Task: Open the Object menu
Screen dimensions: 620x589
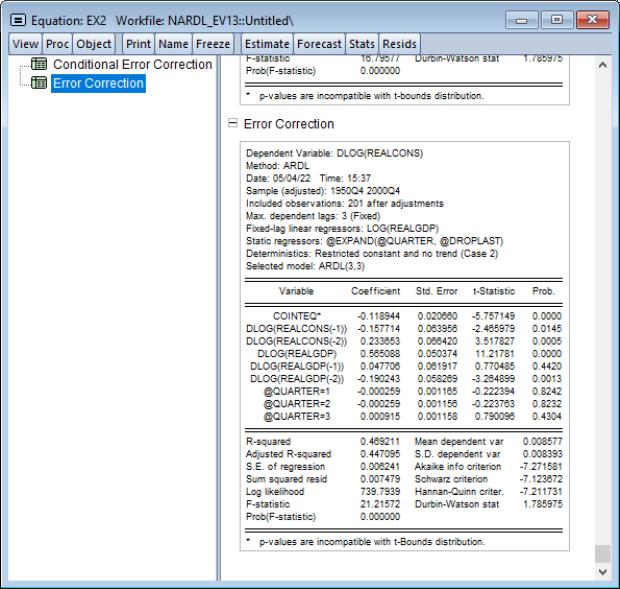Action: point(93,43)
